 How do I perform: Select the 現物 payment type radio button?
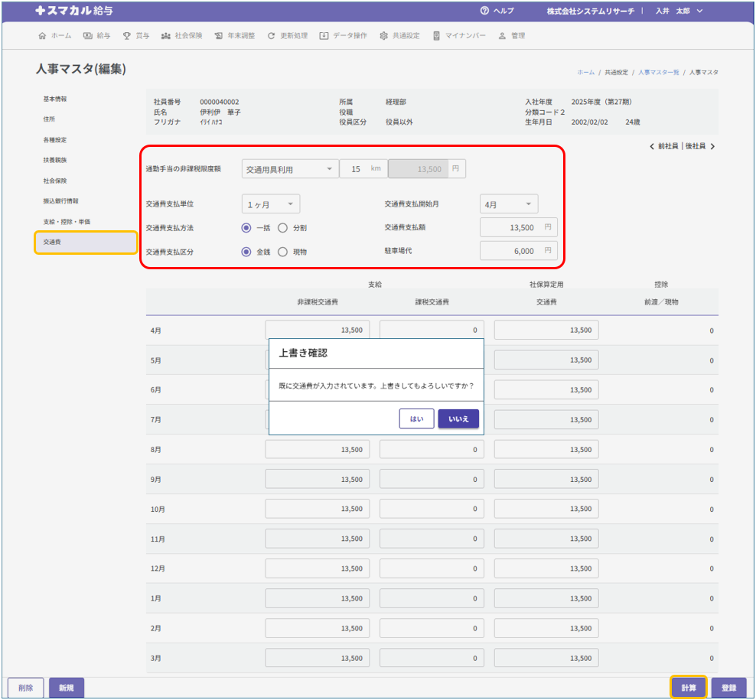point(282,252)
